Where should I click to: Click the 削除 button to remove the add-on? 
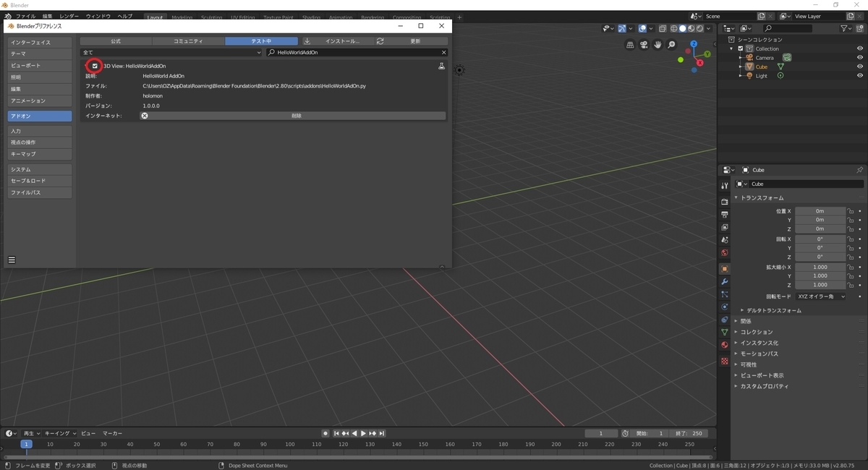293,116
